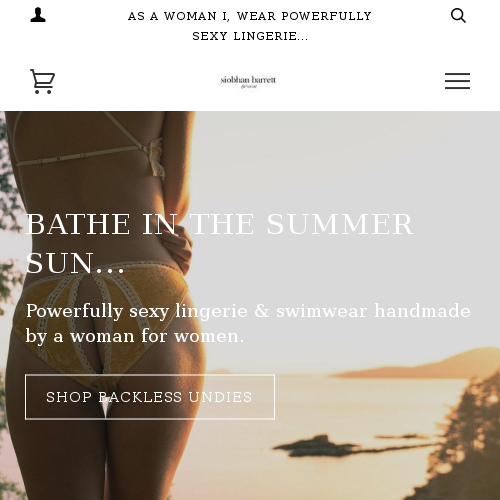Select the 'Powerfully sexy lingerie & swimwear' tagline
This screenshot has height=500, width=500.
(x=248, y=323)
